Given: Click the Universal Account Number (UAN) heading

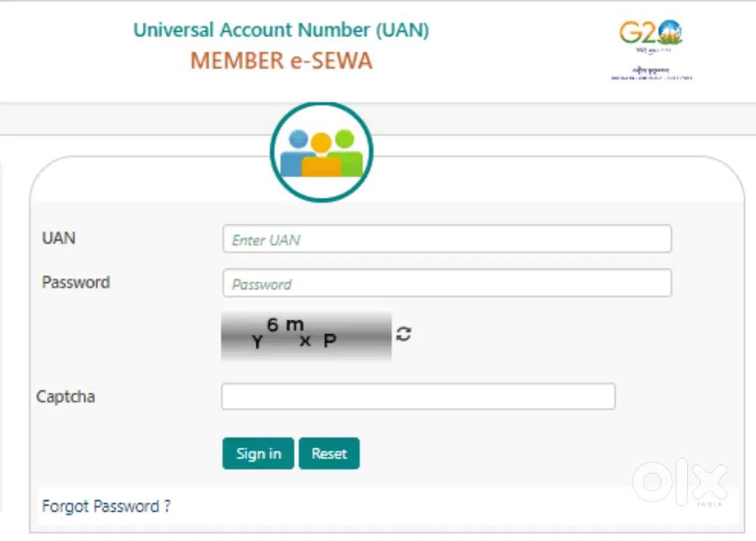Looking at the screenshot, I should pyautogui.click(x=281, y=30).
